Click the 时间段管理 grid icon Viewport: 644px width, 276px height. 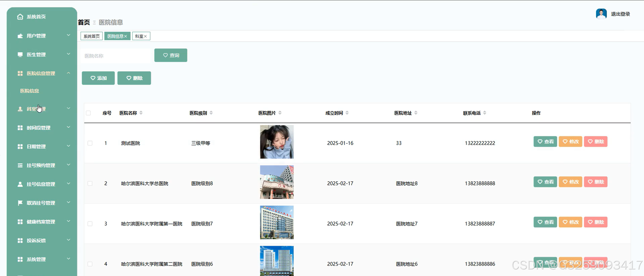[20, 128]
